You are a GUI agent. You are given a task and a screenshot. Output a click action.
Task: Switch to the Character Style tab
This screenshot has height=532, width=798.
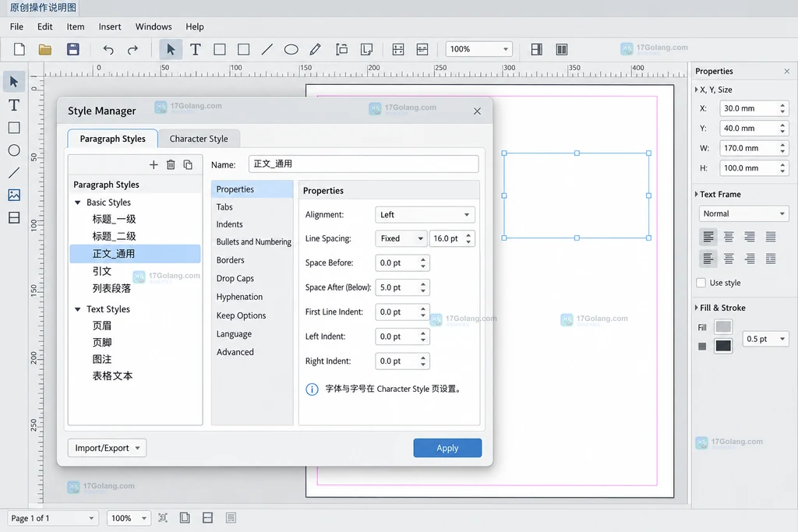click(199, 139)
